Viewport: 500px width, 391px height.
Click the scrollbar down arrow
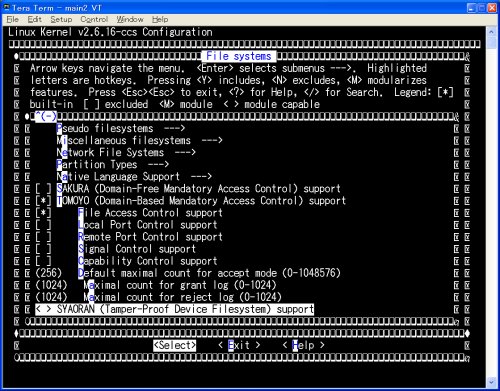(x=491, y=382)
